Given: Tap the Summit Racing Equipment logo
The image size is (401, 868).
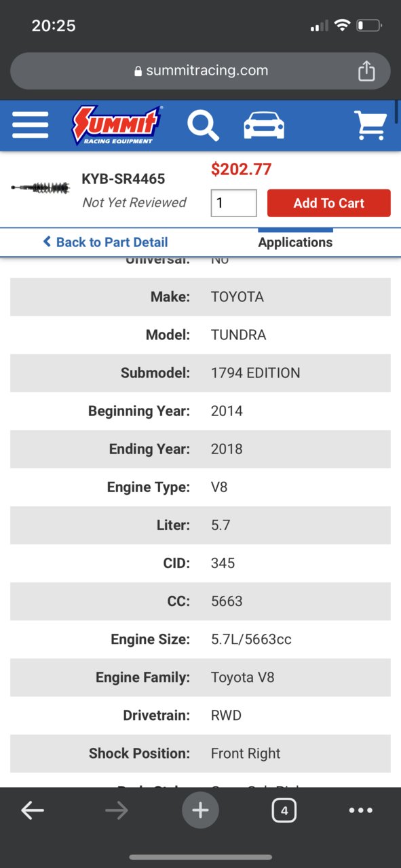Looking at the screenshot, I should tap(117, 126).
